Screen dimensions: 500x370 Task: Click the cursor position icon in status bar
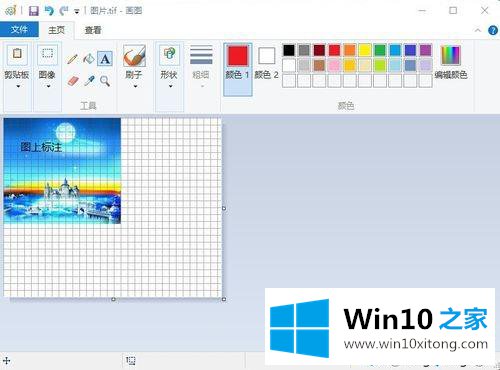point(7,361)
